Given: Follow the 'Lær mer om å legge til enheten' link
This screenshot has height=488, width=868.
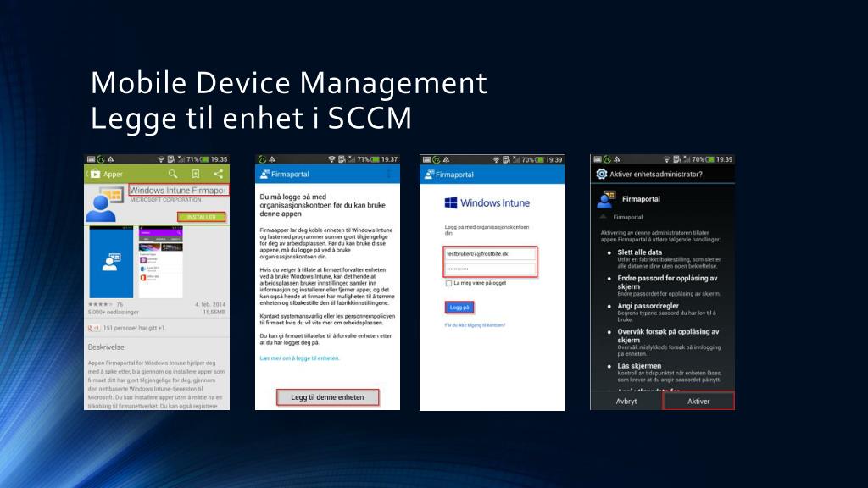Looking at the screenshot, I should pyautogui.click(x=299, y=358).
